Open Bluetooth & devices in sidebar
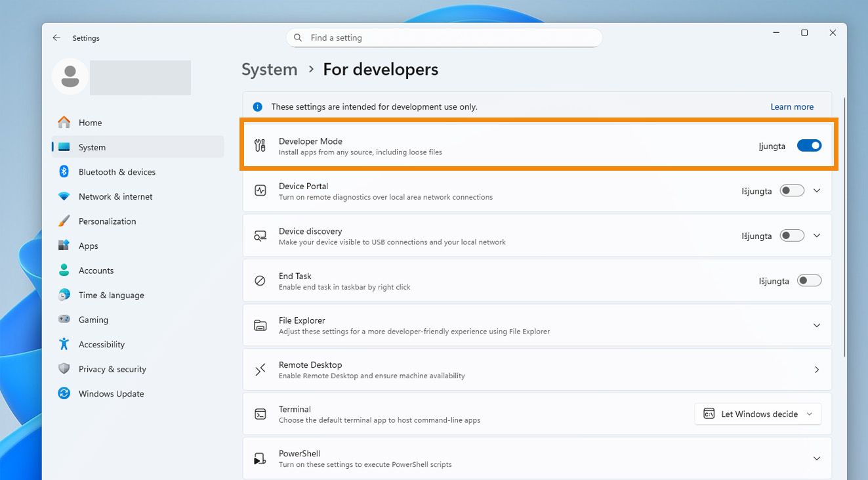 pyautogui.click(x=117, y=172)
